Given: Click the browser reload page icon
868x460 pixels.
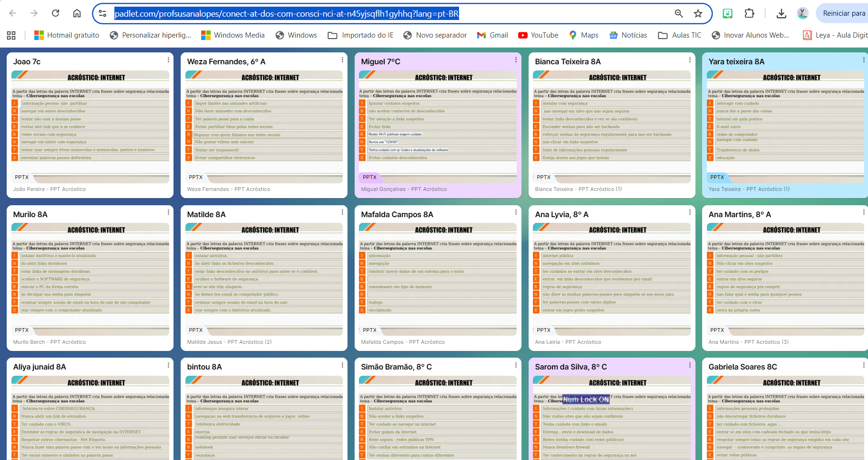Looking at the screenshot, I should 56,13.
